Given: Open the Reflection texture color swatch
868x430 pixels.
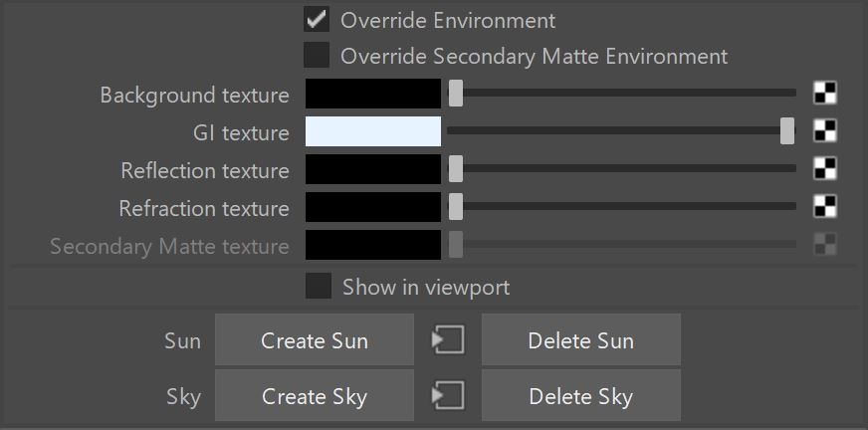Looking at the screenshot, I should (373, 169).
